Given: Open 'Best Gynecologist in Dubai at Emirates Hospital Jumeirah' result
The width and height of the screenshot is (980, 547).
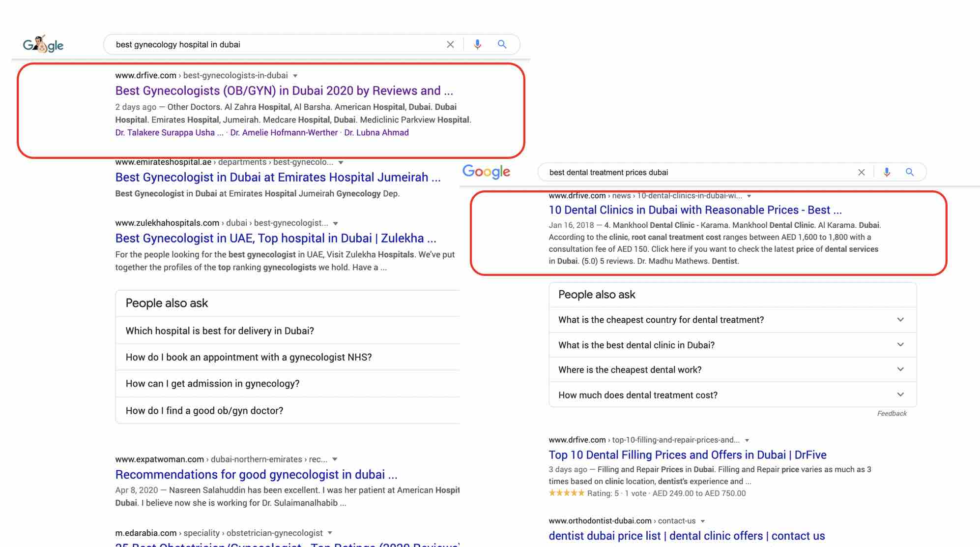Looking at the screenshot, I should [278, 177].
